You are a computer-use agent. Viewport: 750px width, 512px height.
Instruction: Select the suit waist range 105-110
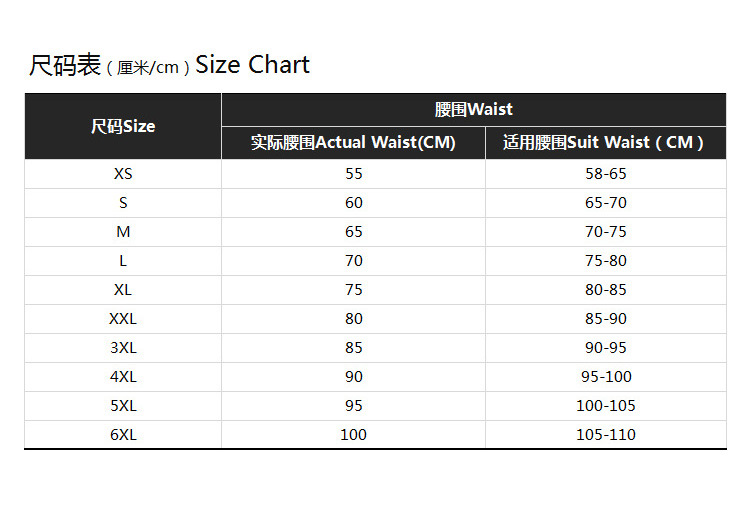pos(606,435)
